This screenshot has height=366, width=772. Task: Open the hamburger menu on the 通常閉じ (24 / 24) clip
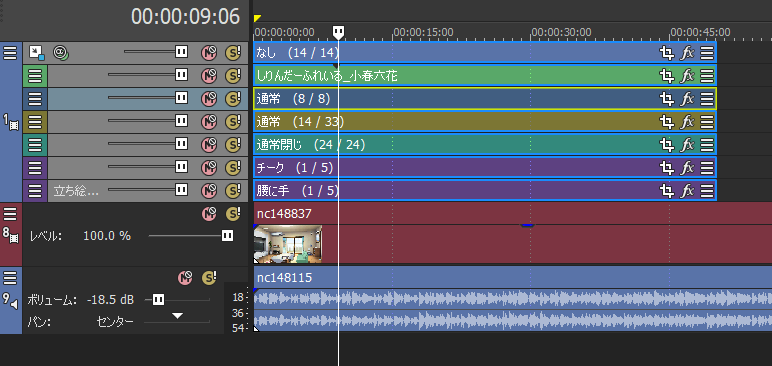(x=707, y=145)
